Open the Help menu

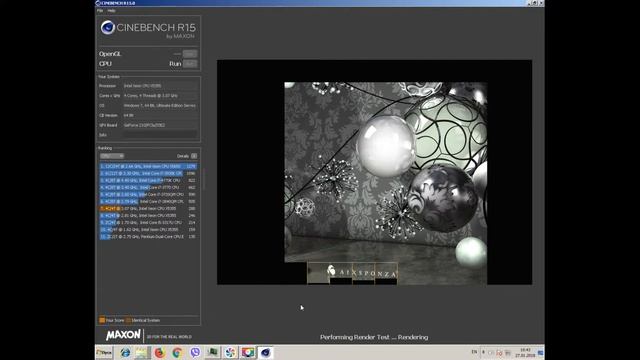coord(111,11)
